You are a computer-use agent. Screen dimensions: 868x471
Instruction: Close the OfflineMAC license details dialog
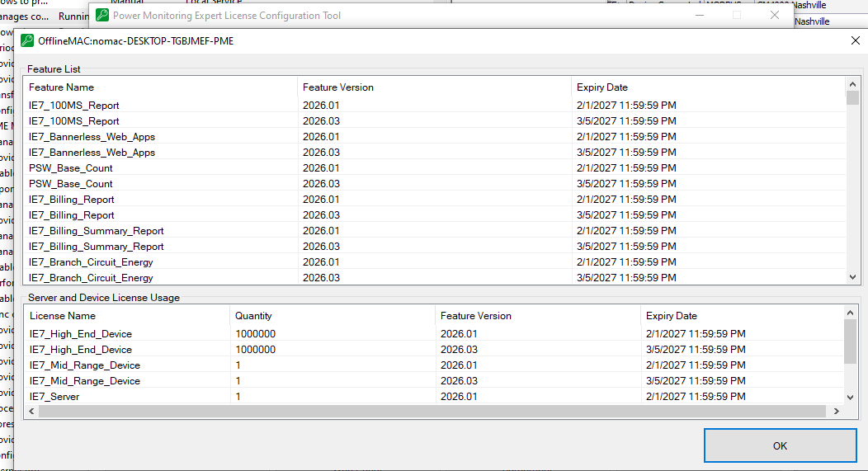pyautogui.click(x=856, y=40)
